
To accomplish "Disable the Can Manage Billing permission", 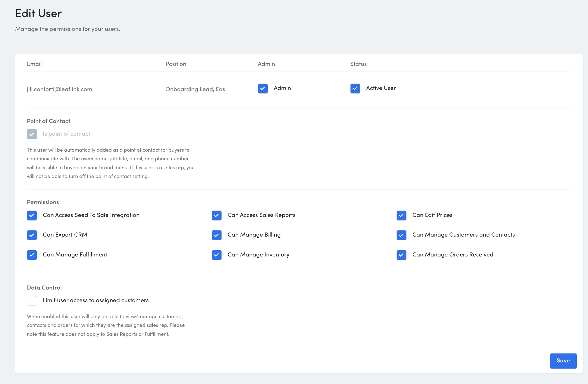I will point(217,235).
